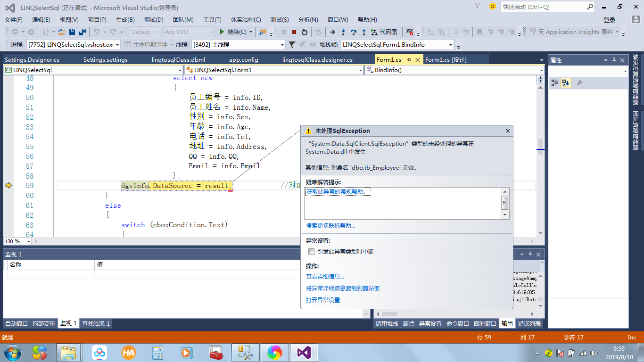Click the property pages wrench icon
Image resolution: width=644 pixels, height=362 pixels.
[x=580, y=83]
